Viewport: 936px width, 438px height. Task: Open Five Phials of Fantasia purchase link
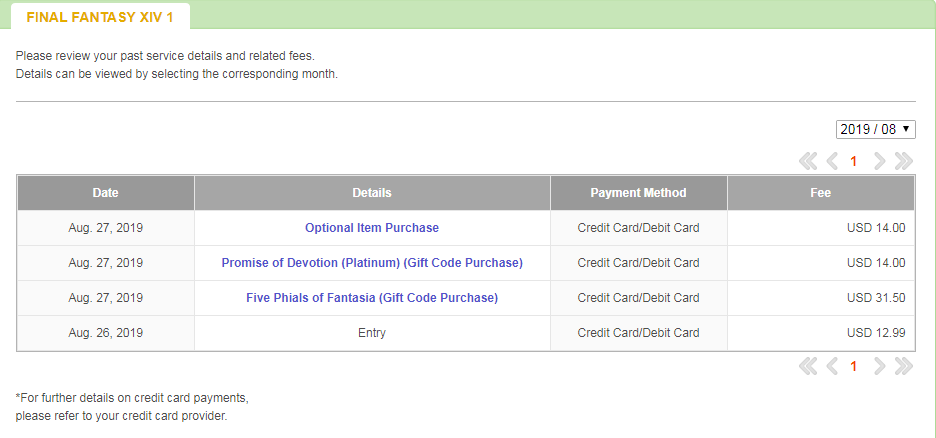coord(372,298)
